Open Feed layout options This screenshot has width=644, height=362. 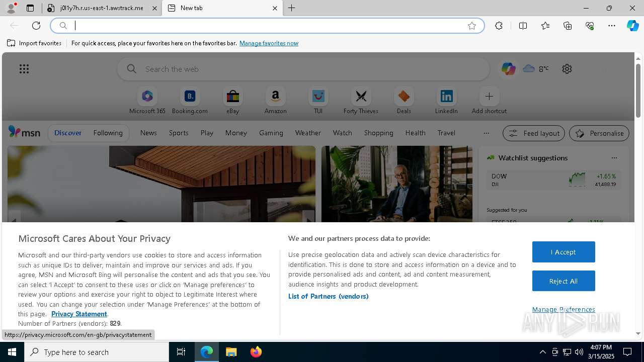pyautogui.click(x=534, y=133)
